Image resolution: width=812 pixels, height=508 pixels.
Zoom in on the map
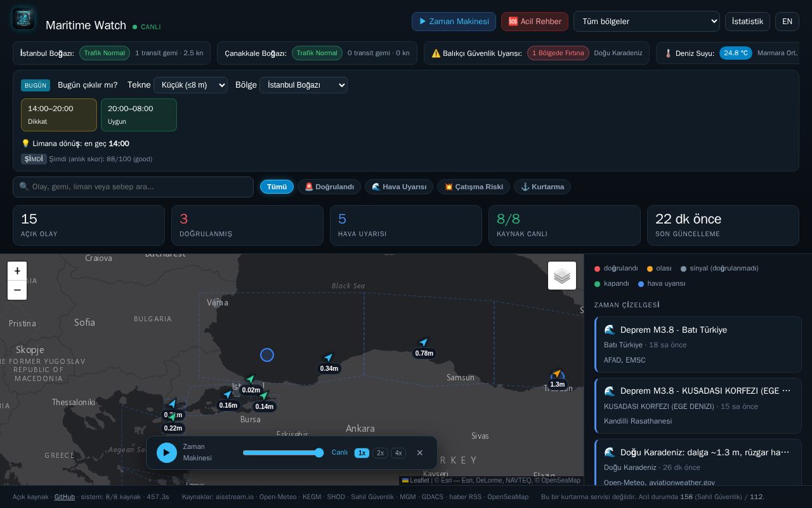pos(17,271)
